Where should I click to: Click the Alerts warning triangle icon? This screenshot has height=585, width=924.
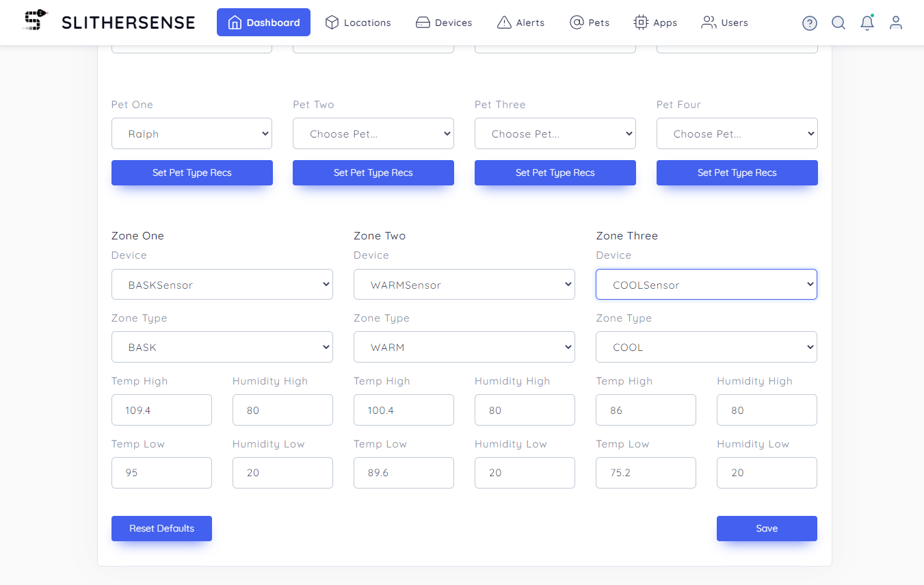(504, 23)
